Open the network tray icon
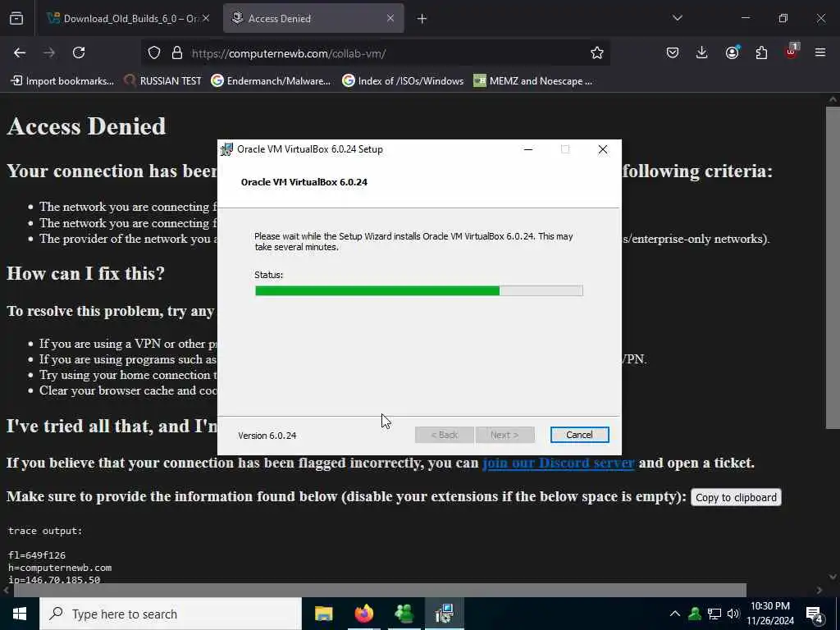This screenshot has width=840, height=630. click(x=714, y=614)
